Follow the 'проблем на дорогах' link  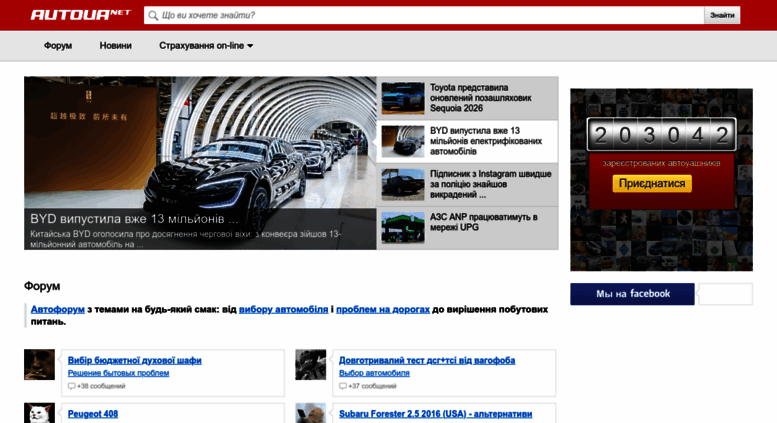[383, 310]
